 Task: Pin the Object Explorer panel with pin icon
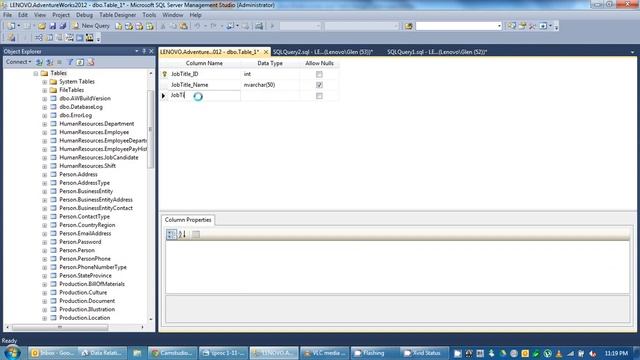pos(144,51)
